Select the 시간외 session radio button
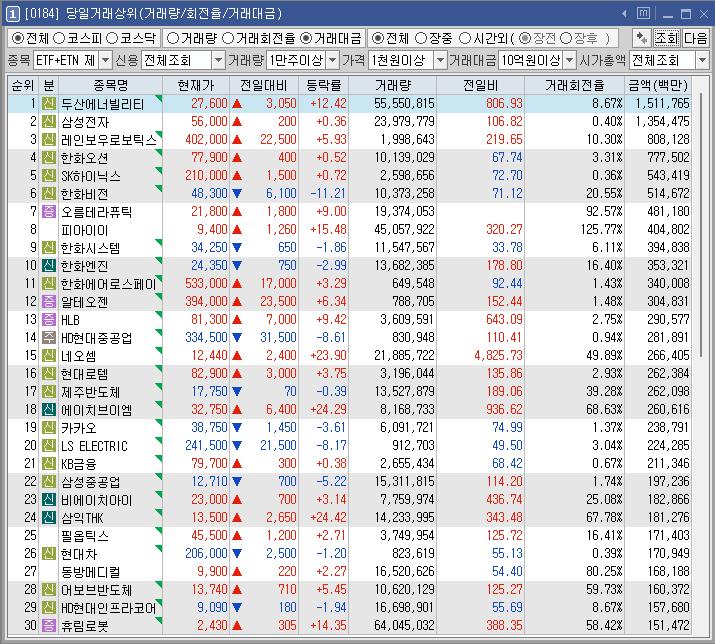Screen dimensions: 715x644 465,38
